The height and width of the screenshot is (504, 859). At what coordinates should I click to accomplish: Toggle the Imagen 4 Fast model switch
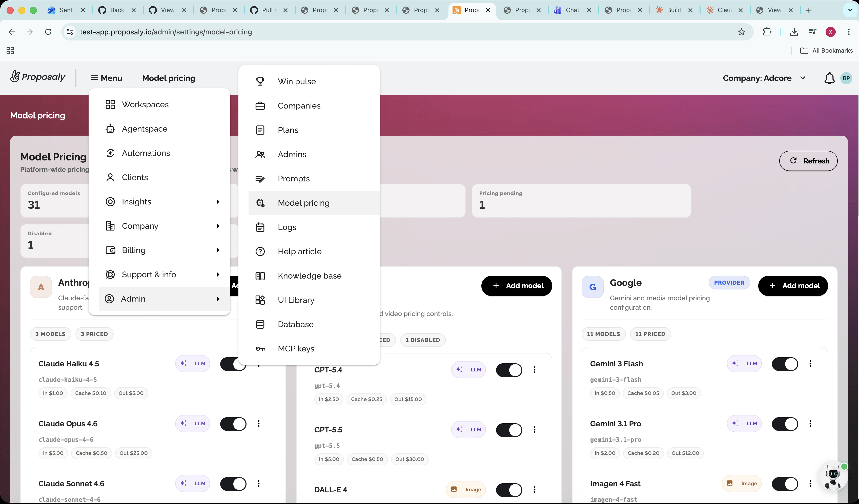[785, 484]
